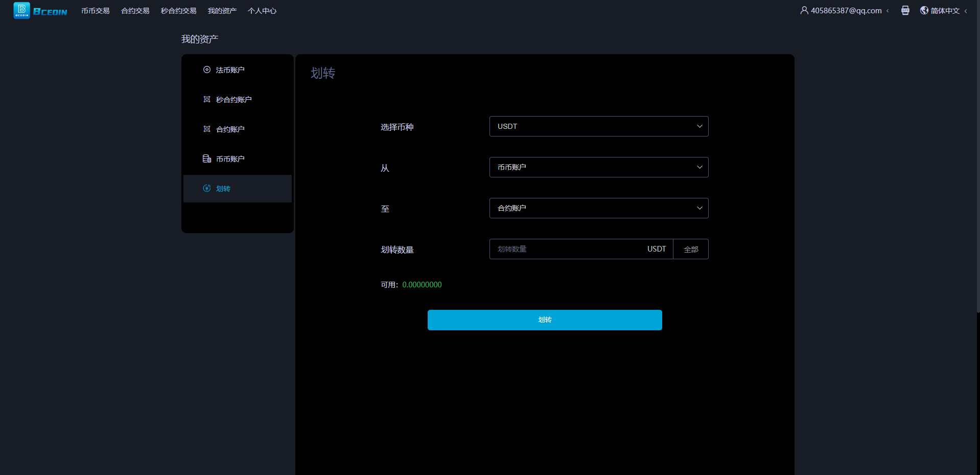The height and width of the screenshot is (475, 980).
Task: Open the 选择币种 USDT dropdown
Action: click(598, 126)
